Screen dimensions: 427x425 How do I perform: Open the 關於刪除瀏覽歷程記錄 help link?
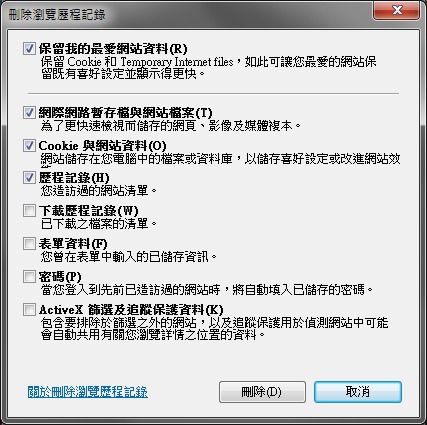tap(88, 392)
